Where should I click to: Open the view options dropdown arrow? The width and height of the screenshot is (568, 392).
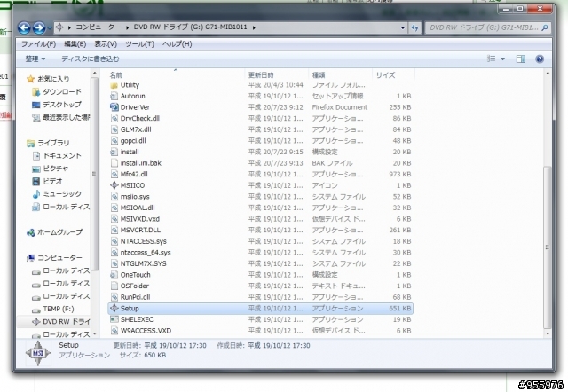503,59
